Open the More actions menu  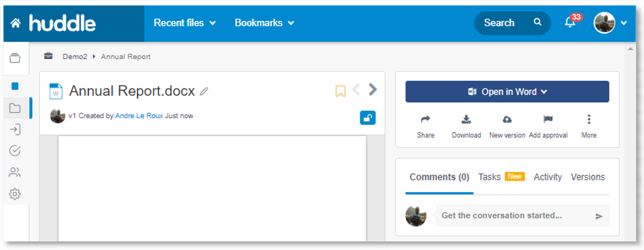tap(588, 126)
